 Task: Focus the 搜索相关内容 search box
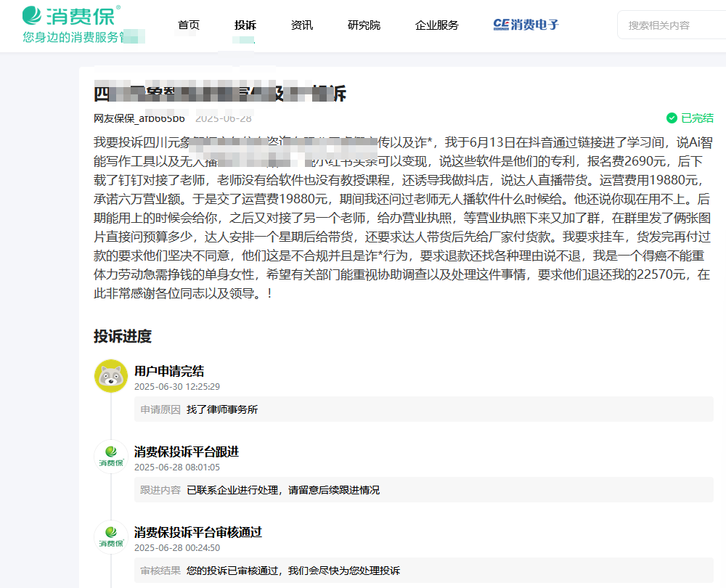(672, 25)
